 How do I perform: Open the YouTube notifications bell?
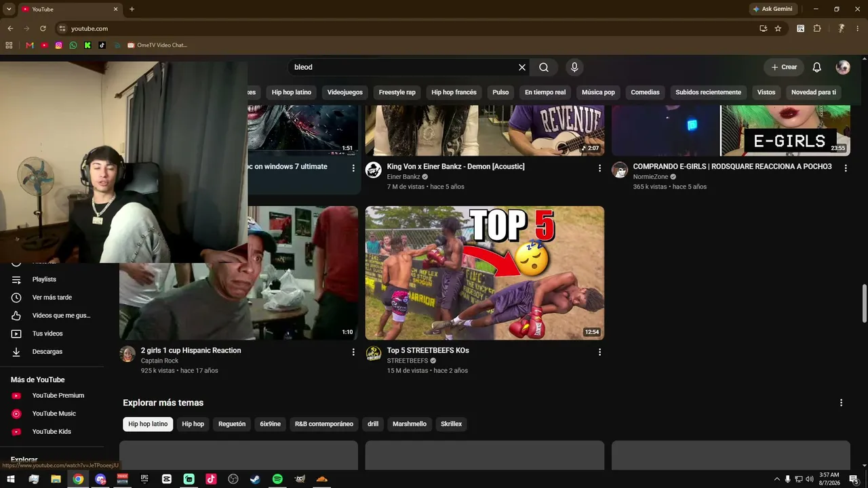click(x=817, y=67)
